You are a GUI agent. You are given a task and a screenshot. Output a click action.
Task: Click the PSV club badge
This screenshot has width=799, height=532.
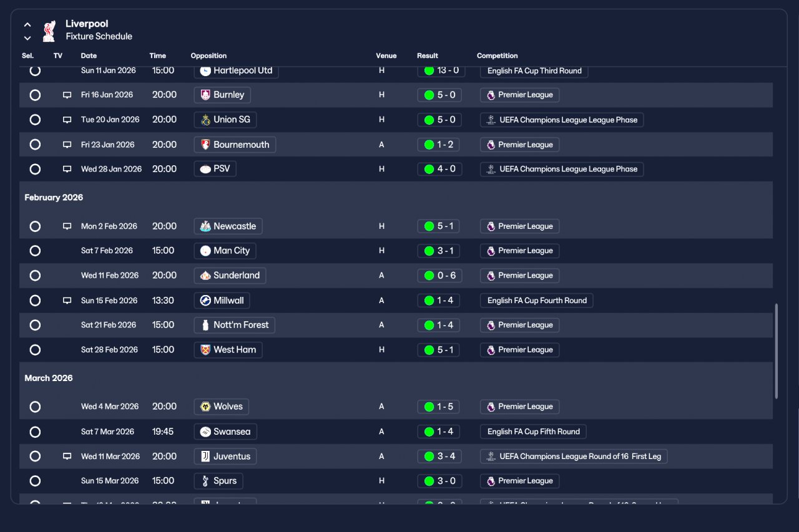point(205,169)
